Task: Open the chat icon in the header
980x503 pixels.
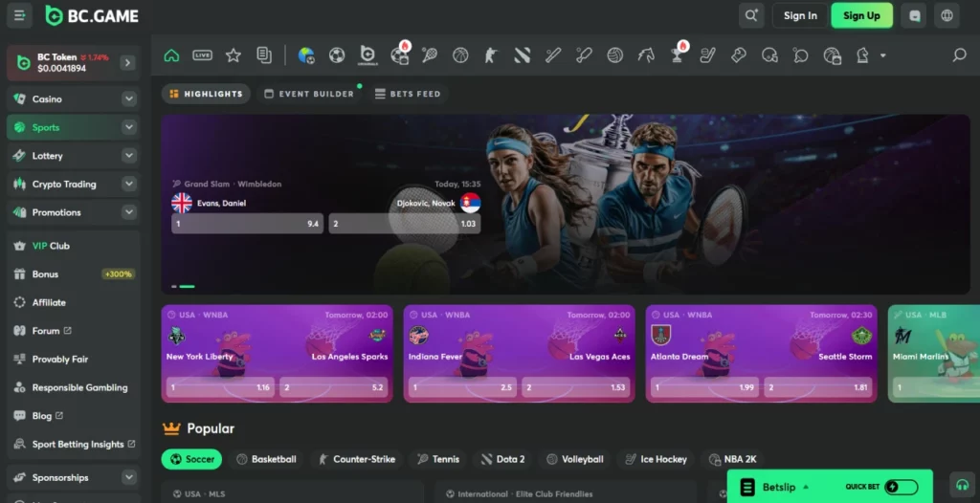Action: click(914, 15)
